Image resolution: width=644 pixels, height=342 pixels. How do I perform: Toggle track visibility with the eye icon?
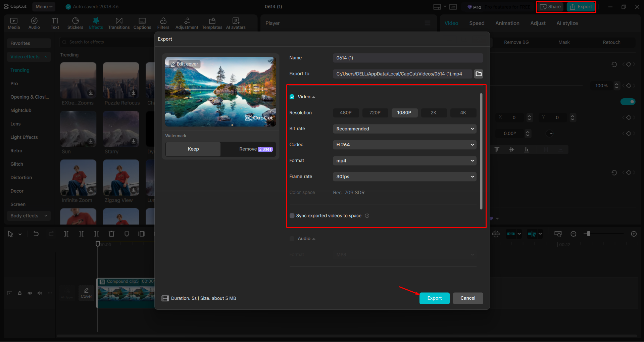pyautogui.click(x=30, y=293)
